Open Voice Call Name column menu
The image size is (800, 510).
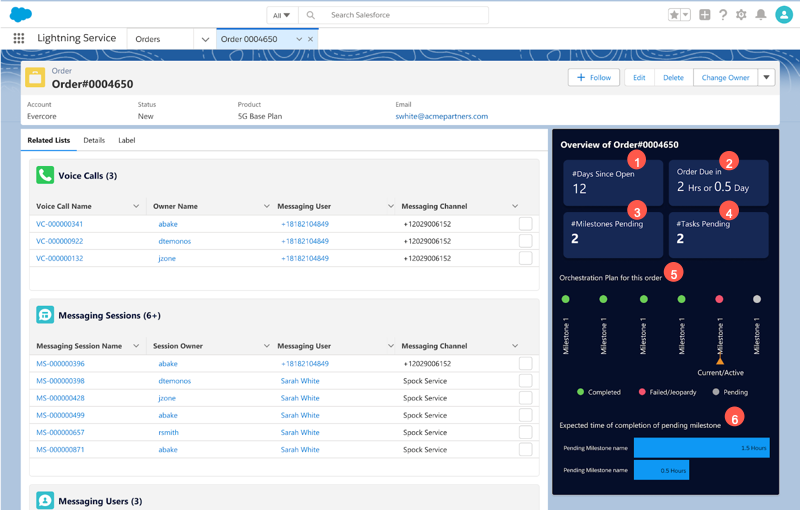tap(136, 206)
